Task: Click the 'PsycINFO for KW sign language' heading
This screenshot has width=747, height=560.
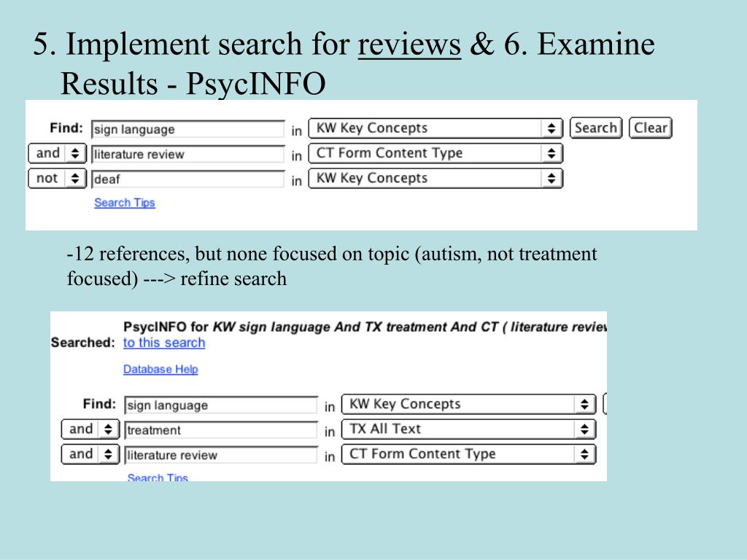Action: (228, 327)
